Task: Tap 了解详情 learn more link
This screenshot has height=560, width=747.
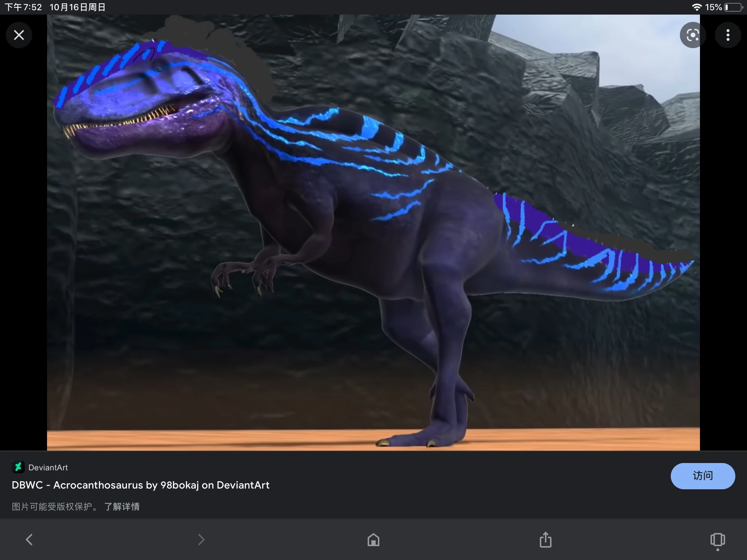Action: pos(122,506)
